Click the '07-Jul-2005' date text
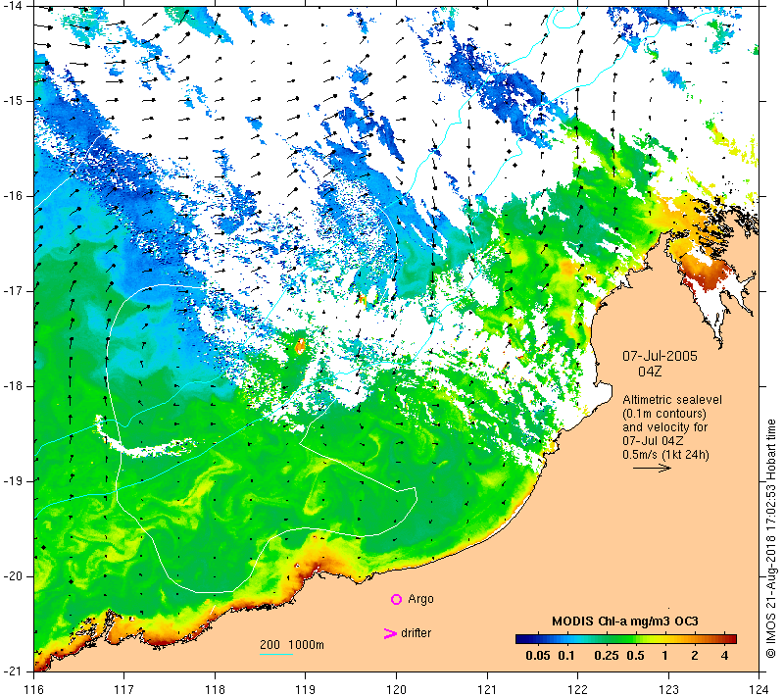Viewport: 784px width, 696px height. click(660, 356)
